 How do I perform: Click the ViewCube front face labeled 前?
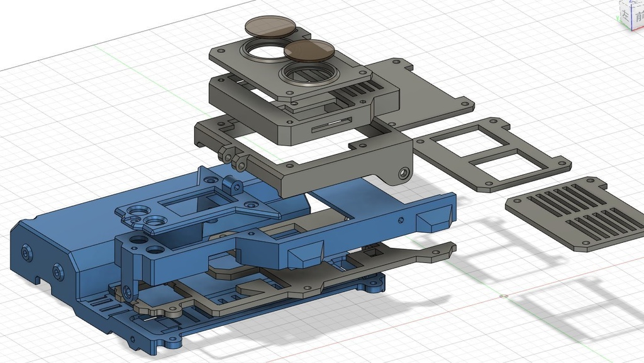click(638, 16)
